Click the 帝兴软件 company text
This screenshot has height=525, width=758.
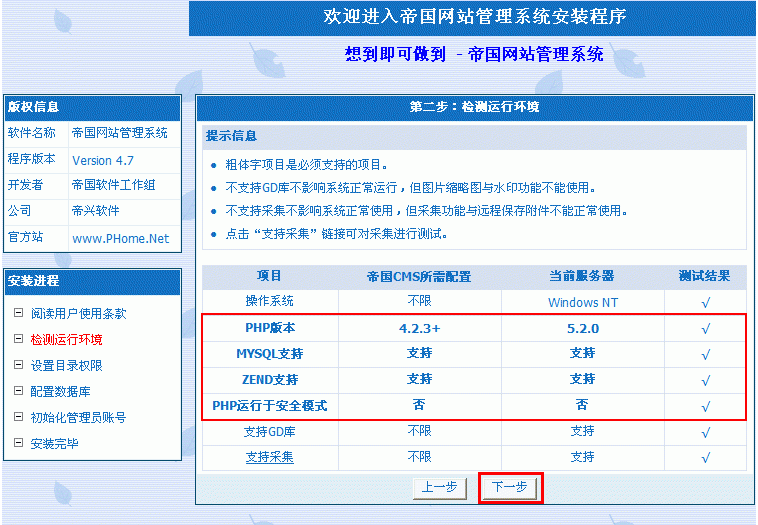(96, 211)
